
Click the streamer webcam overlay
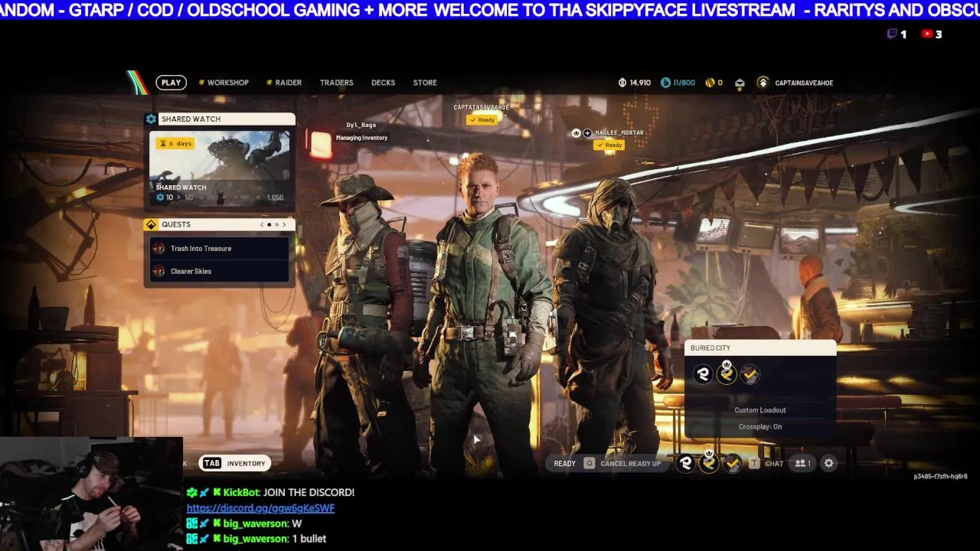[x=91, y=494]
